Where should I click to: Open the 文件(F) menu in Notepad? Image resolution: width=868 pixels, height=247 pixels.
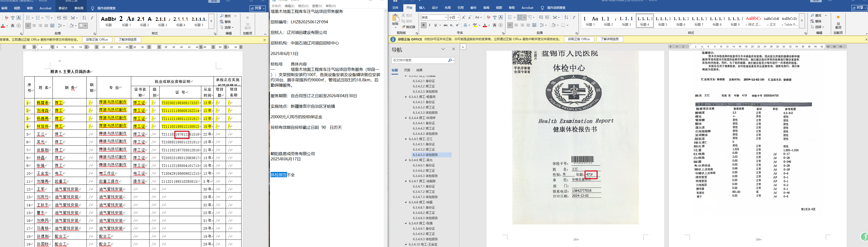click(x=276, y=6)
